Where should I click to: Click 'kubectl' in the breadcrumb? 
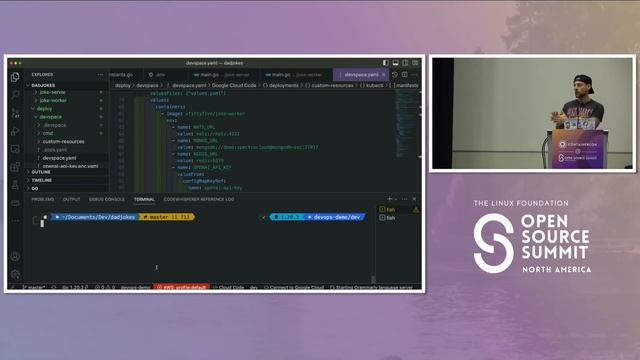[x=374, y=85]
